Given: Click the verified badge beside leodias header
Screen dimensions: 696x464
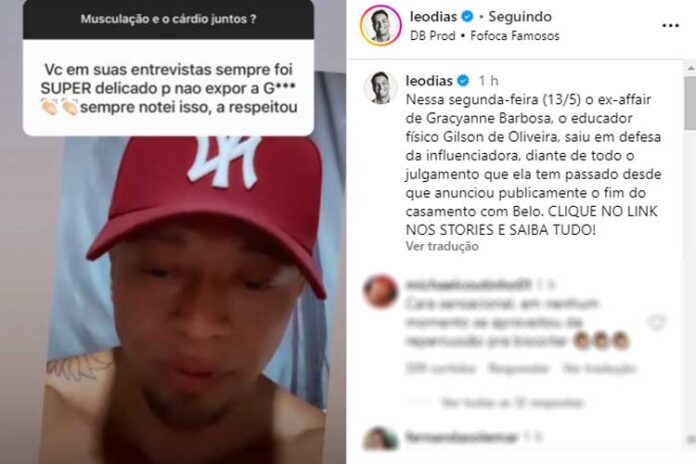Looking at the screenshot, I should pos(467,17).
